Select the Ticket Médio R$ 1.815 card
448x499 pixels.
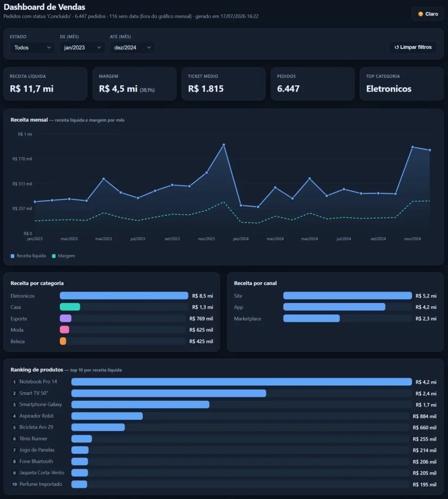[x=224, y=84]
